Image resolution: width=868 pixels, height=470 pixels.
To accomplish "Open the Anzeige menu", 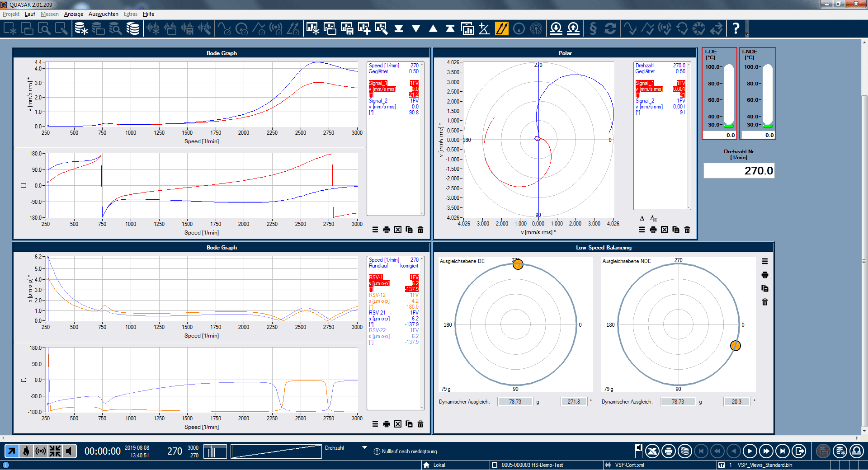I will tap(74, 14).
